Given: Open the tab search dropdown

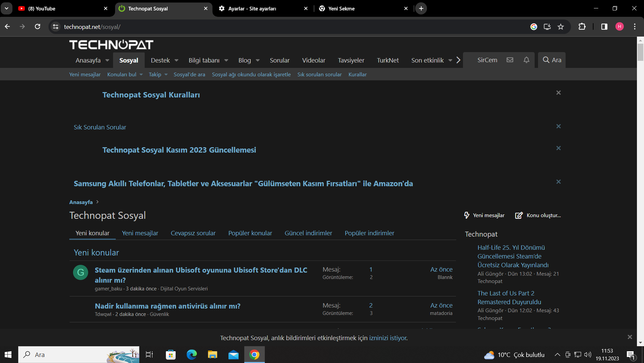Looking at the screenshot, I should (6, 8).
